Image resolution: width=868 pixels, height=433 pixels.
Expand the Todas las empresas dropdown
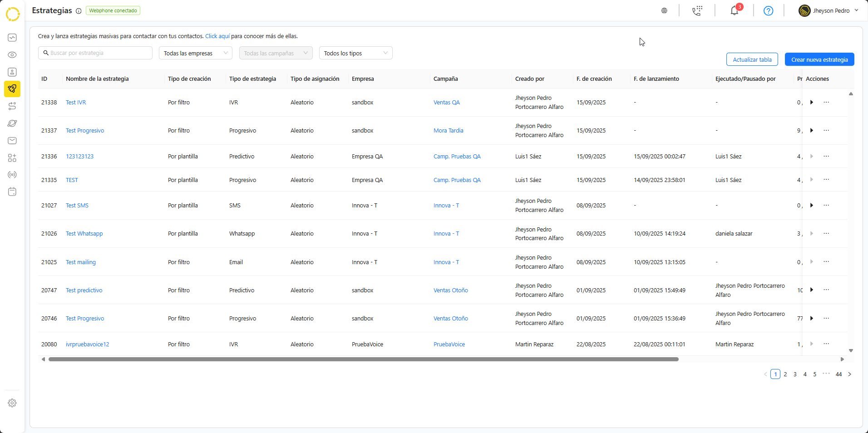pos(195,53)
